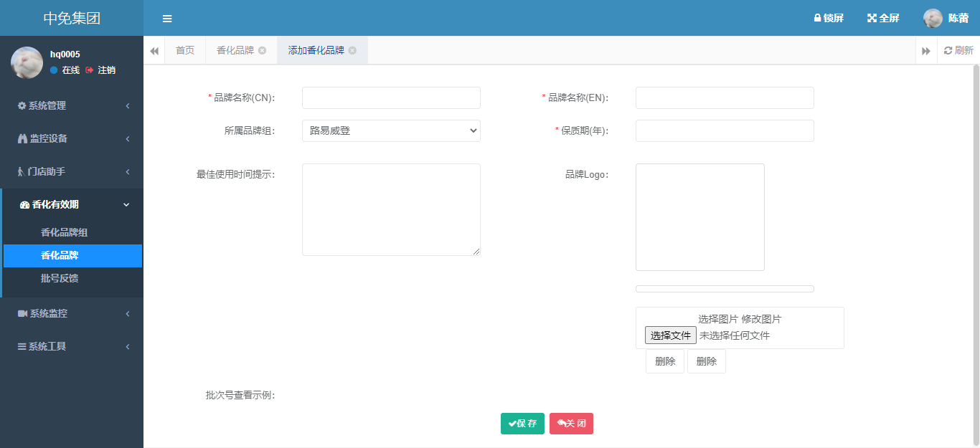The height and width of the screenshot is (448, 980).
Task: Collapse the 香化有效期 sidebar menu
Action: (72, 204)
